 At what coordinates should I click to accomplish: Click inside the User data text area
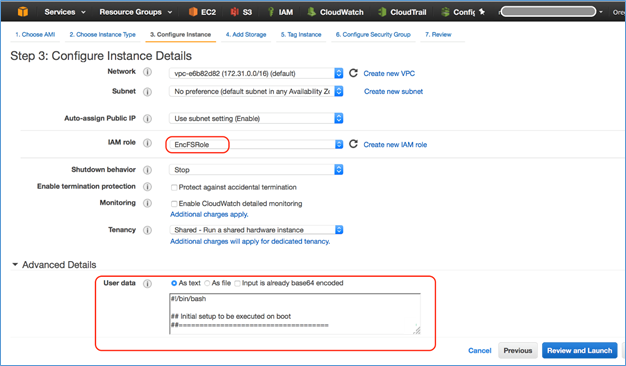(x=295, y=314)
